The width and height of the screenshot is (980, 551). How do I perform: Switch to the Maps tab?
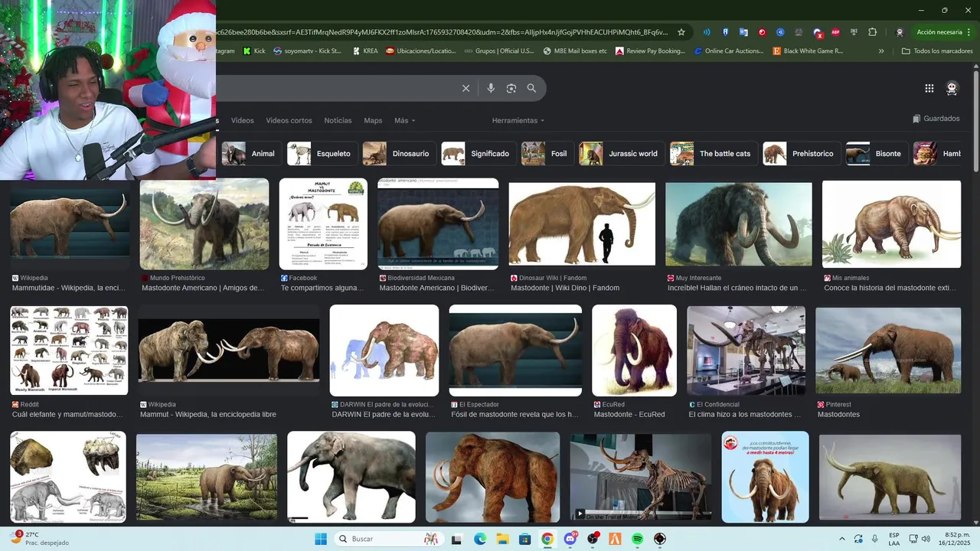(373, 120)
